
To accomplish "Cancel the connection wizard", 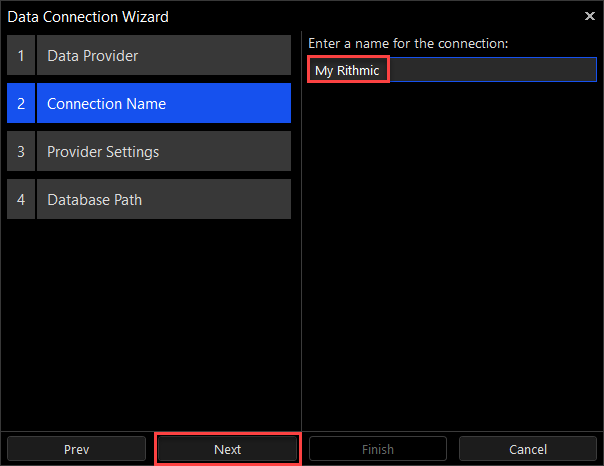I will (528, 450).
